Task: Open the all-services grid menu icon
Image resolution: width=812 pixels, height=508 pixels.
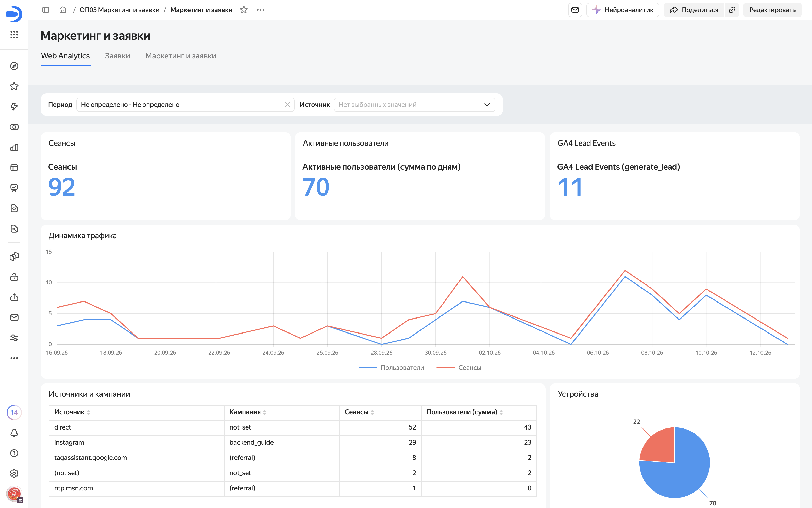Action: [x=14, y=35]
